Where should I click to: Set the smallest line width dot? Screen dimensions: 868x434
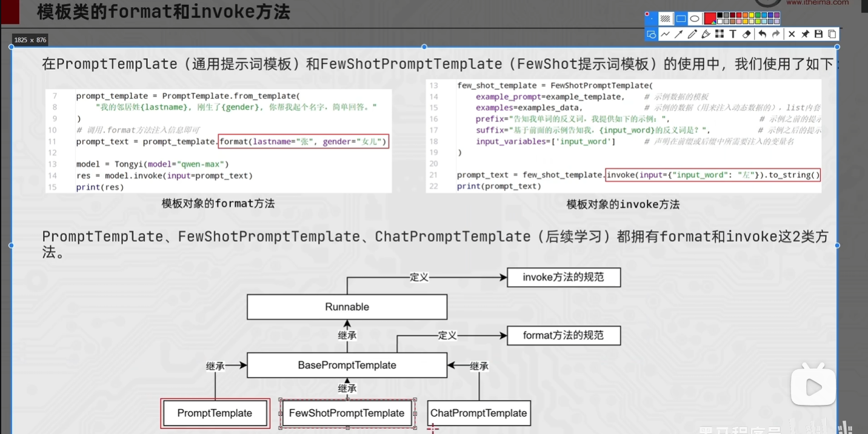[652, 19]
